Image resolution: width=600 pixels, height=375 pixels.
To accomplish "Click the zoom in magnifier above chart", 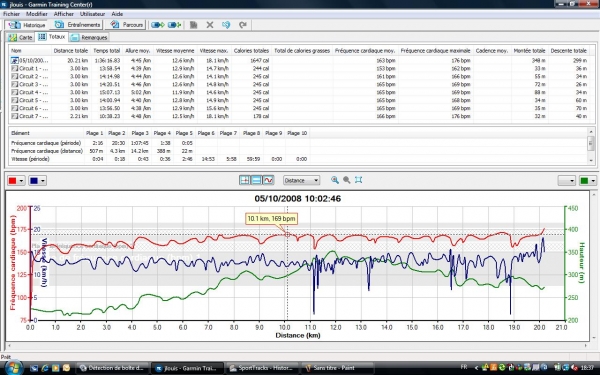I will pyautogui.click(x=335, y=180).
